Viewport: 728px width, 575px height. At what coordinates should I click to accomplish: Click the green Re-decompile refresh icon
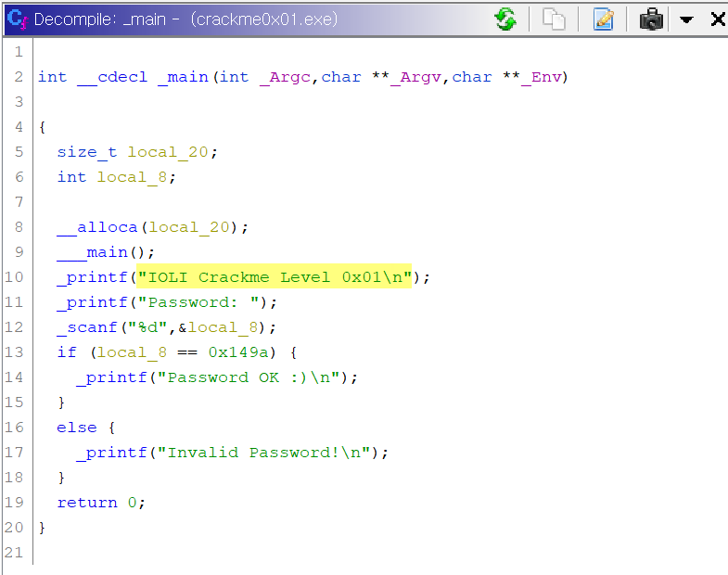505,19
